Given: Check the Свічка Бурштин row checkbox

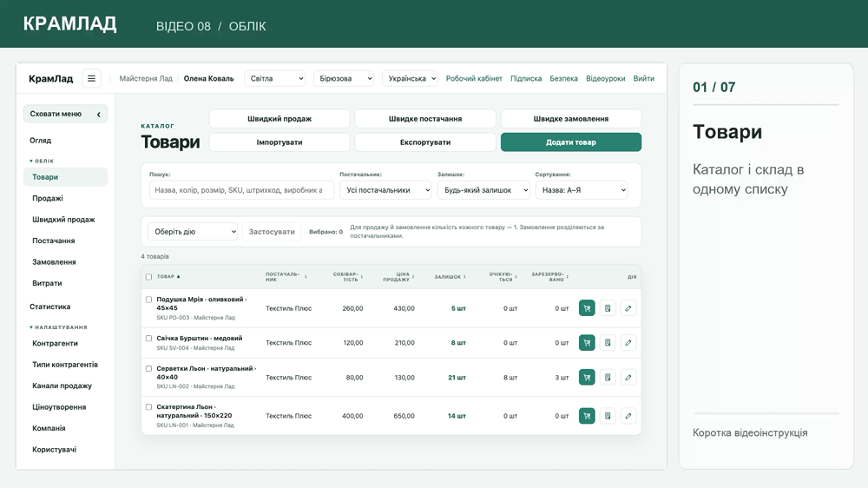Looking at the screenshot, I should (x=148, y=338).
